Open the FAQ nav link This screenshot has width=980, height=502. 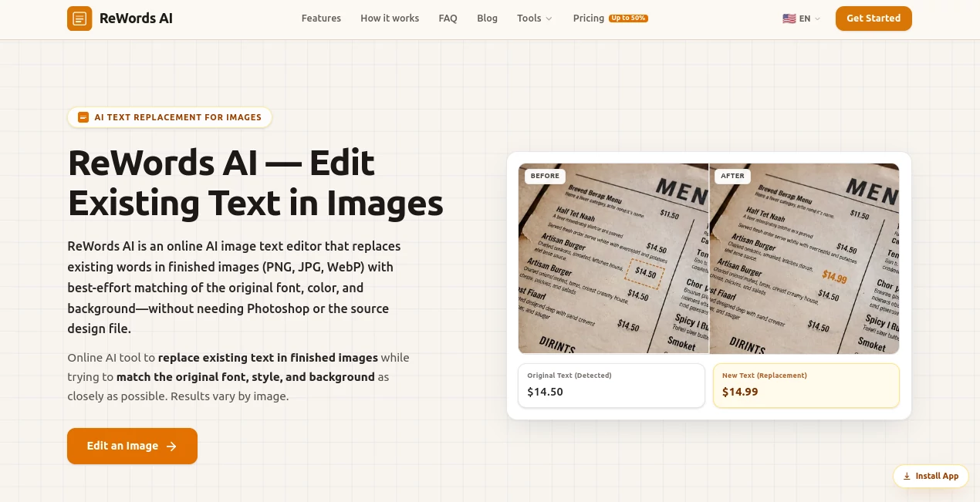pos(448,19)
